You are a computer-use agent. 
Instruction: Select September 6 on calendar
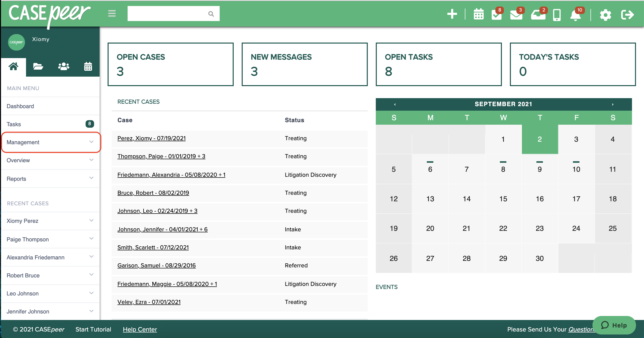[430, 169]
